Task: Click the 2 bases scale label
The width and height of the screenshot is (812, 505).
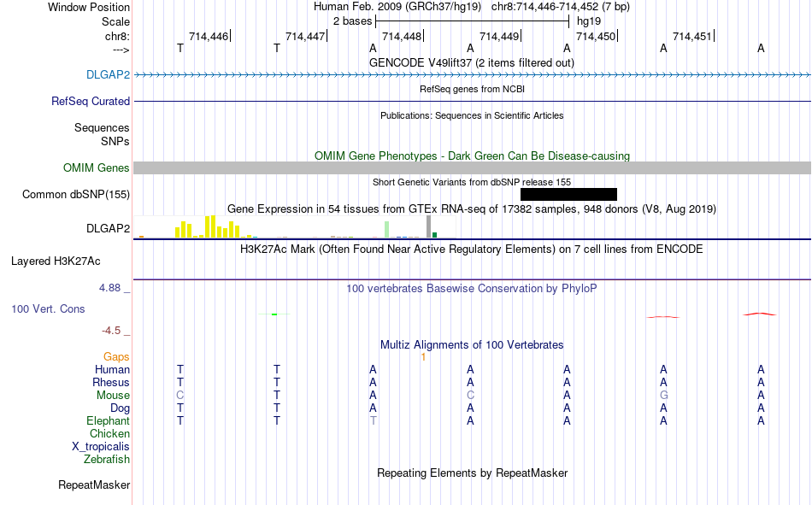Action: pyautogui.click(x=352, y=21)
